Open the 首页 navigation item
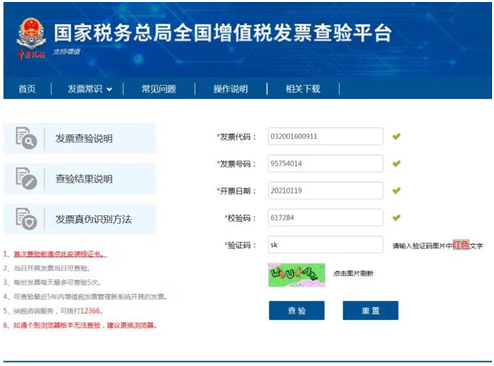494x366 pixels. (27, 89)
